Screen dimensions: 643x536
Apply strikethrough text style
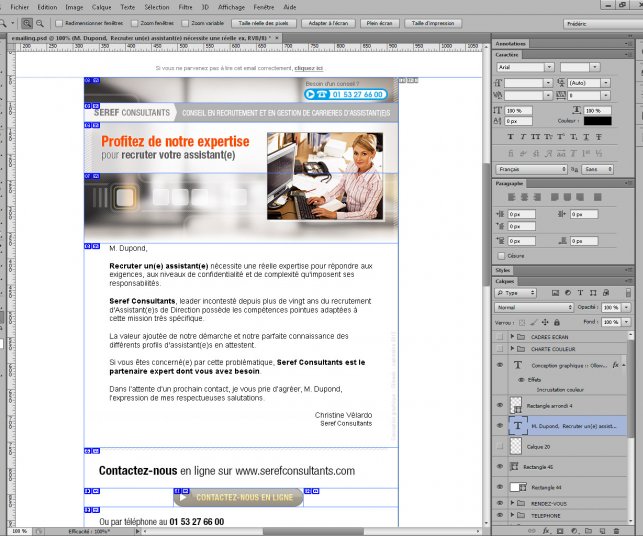coord(599,137)
